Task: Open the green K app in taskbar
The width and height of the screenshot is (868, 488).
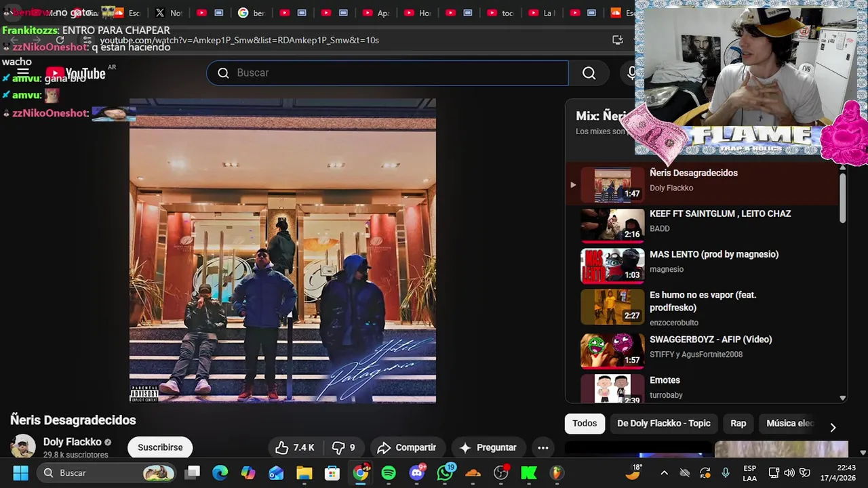Action: click(x=529, y=473)
